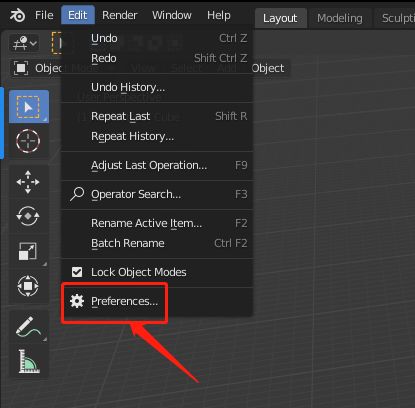This screenshot has width=415, height=408.
Task: Choose the Measure tool
Action: coord(29,361)
